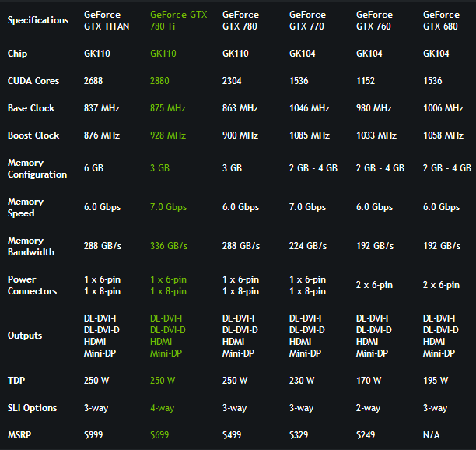The image size is (476, 450).
Task: Click the $249 MSRP value
Action: click(x=366, y=434)
